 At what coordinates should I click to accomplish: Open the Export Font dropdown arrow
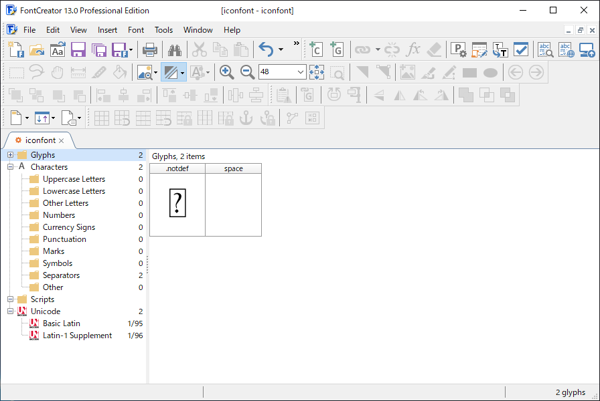[x=131, y=50]
